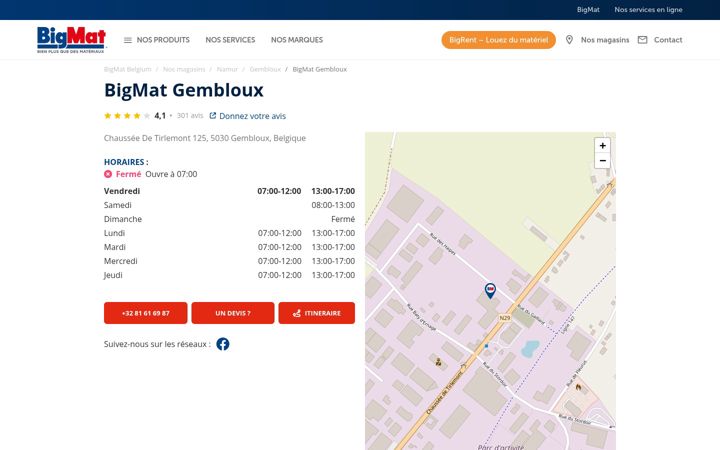Click the N29 road label on the map
The width and height of the screenshot is (720, 450).
click(505, 318)
